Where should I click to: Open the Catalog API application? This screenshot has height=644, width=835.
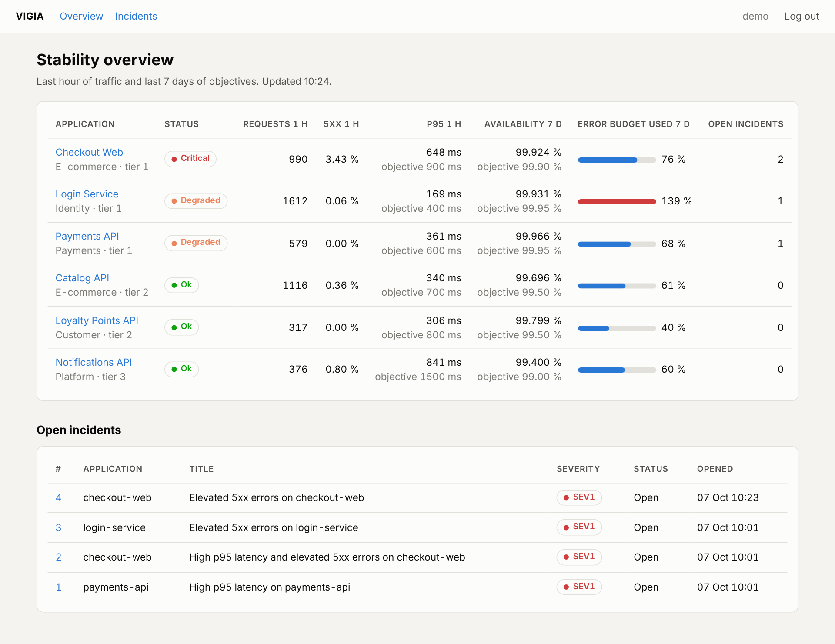point(82,278)
